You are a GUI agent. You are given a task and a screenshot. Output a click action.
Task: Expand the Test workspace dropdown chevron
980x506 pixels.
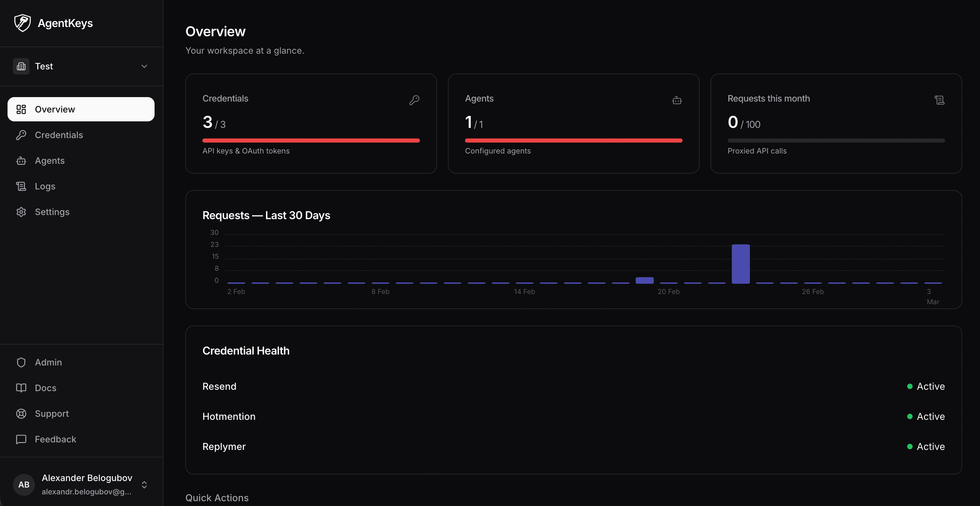point(144,66)
